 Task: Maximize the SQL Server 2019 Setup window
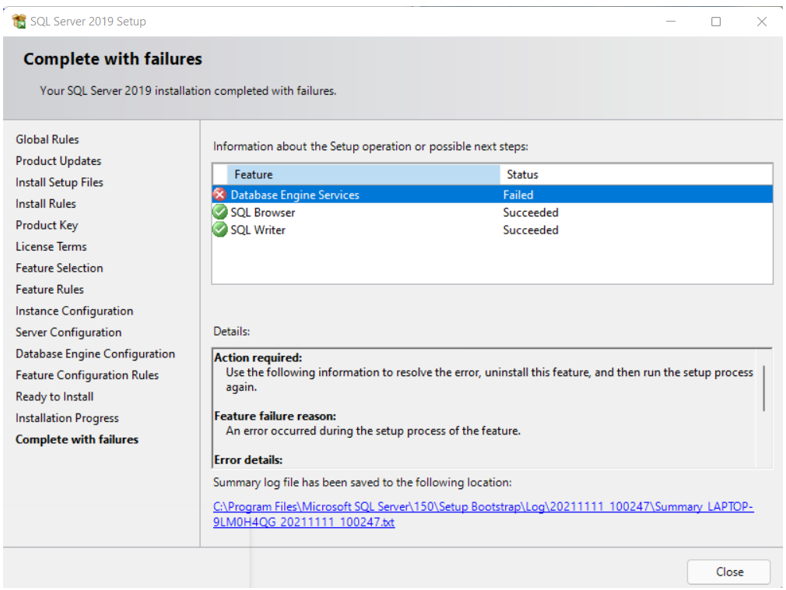coord(716,22)
